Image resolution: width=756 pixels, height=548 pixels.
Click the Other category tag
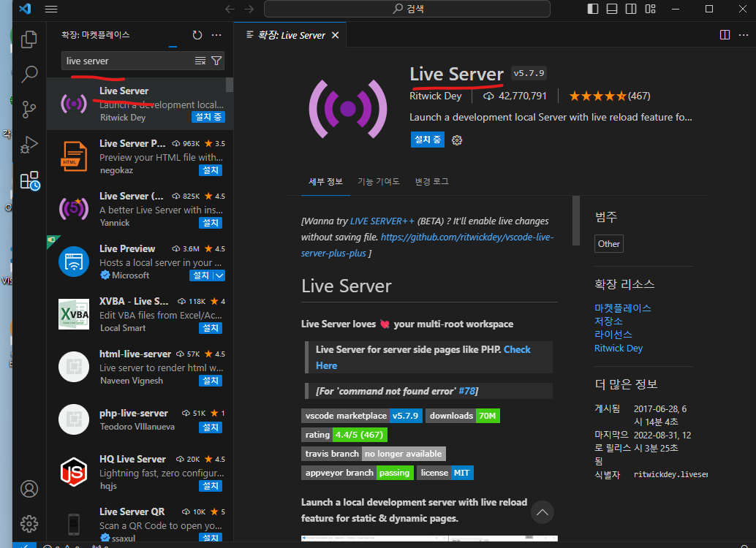(608, 244)
